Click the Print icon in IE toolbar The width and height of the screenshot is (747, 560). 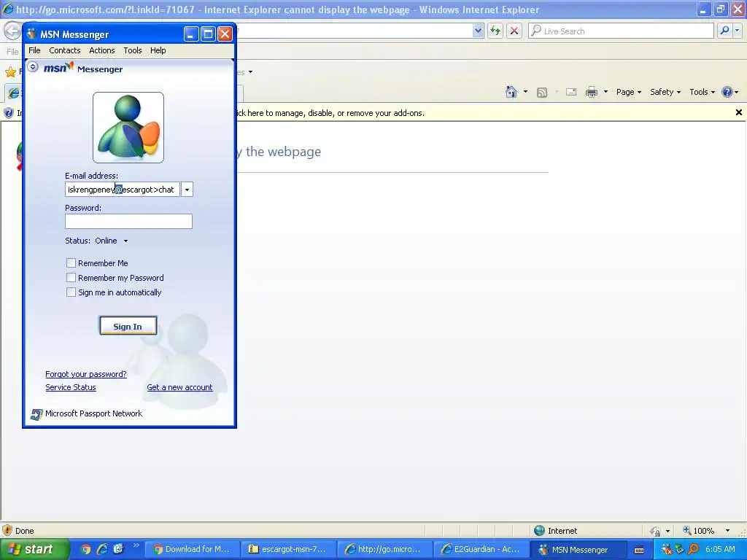(591, 92)
